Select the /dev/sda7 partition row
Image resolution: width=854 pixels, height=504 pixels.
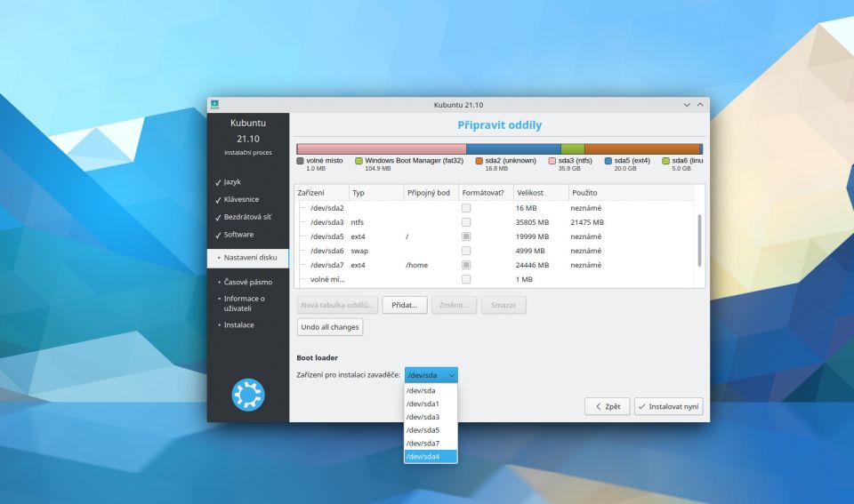coord(495,265)
